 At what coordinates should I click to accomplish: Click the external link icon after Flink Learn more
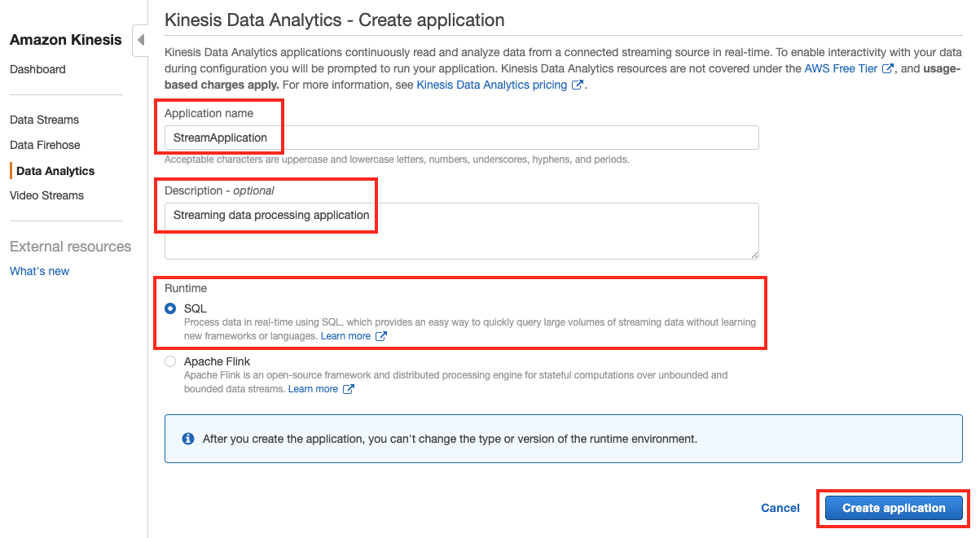[x=350, y=388]
